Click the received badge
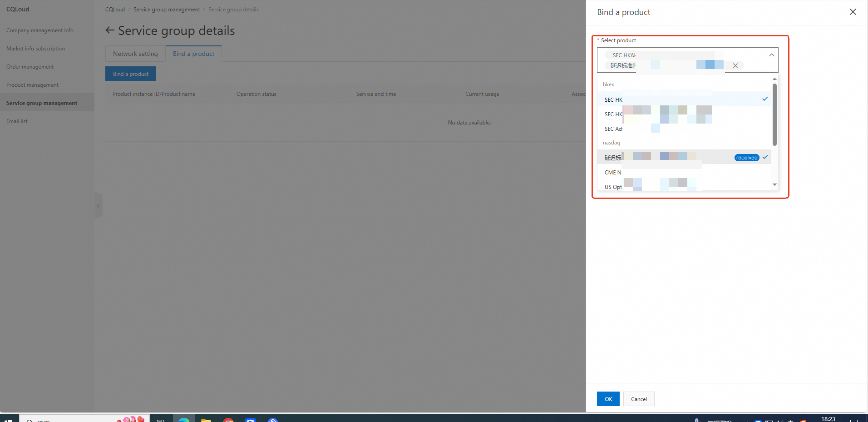The image size is (868, 422). click(747, 158)
